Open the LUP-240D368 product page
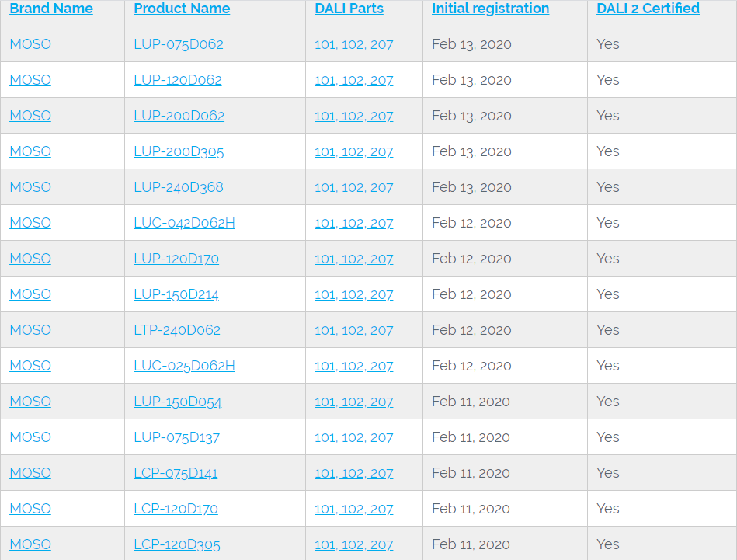This screenshot has height=560, width=737. (178, 187)
